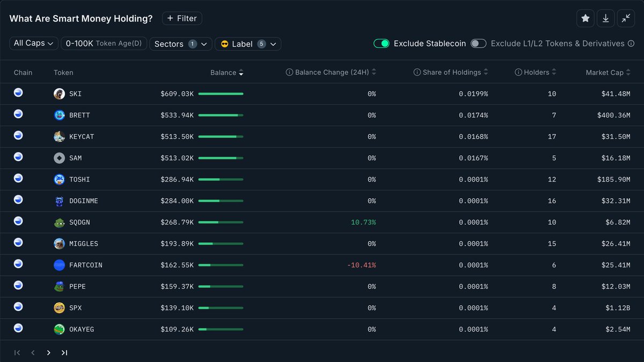Screen dimensions: 644x362
Task: Open the All Caps dropdown
Action: click(34, 44)
